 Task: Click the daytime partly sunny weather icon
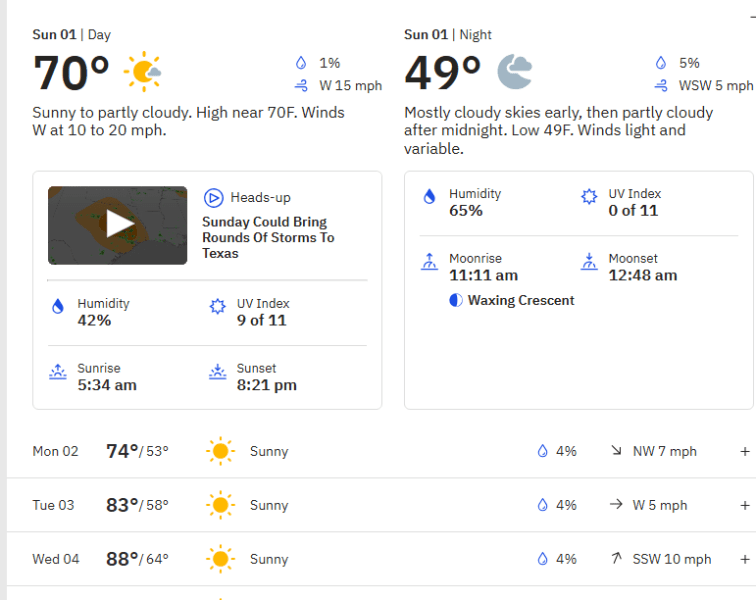(143, 72)
